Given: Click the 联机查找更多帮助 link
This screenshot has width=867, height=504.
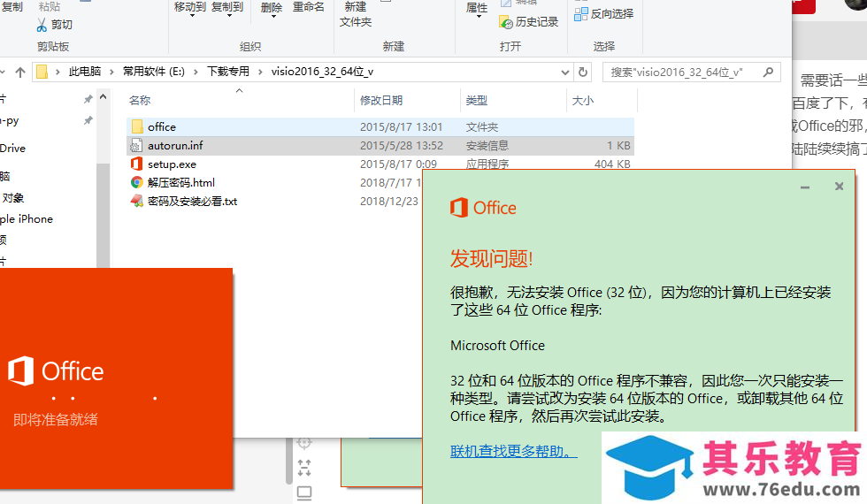Looking at the screenshot, I should pos(514,451).
